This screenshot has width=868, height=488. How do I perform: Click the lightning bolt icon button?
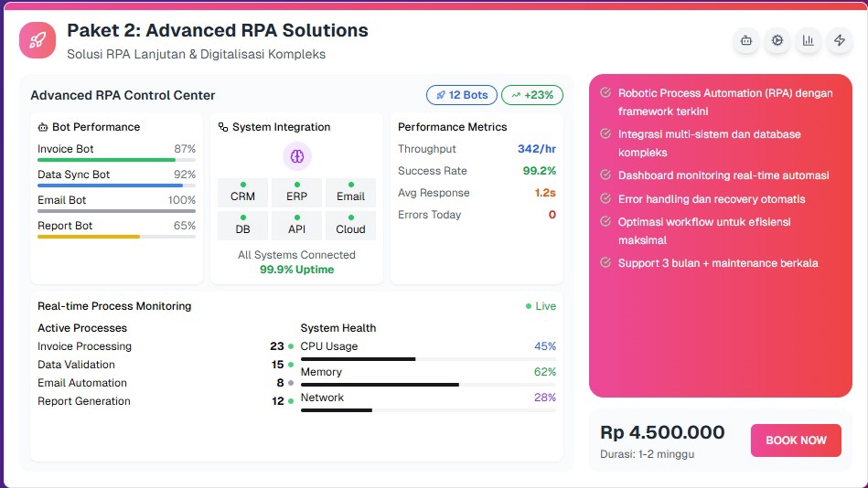[839, 40]
